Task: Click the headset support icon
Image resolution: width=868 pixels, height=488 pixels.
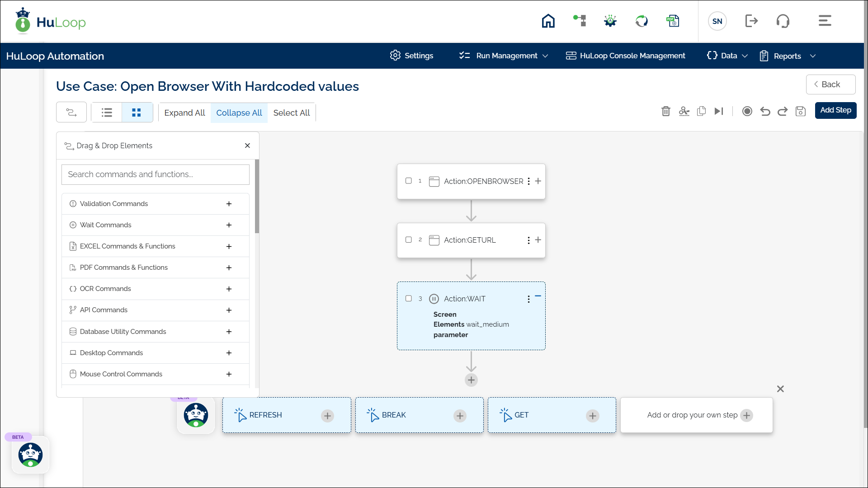Action: (783, 21)
